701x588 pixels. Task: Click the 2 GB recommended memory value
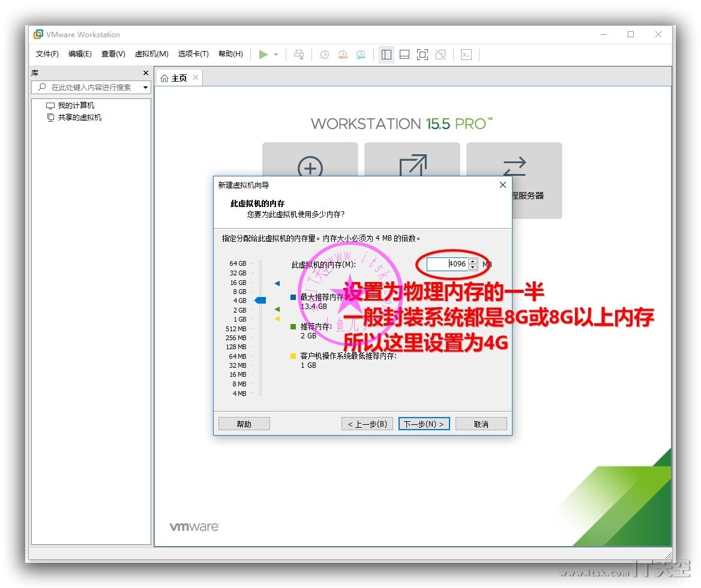click(308, 336)
